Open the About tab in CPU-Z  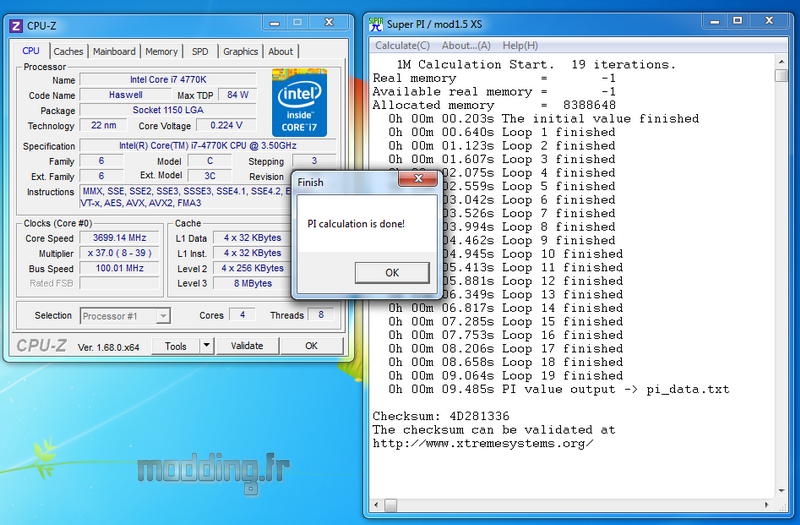tap(281, 52)
